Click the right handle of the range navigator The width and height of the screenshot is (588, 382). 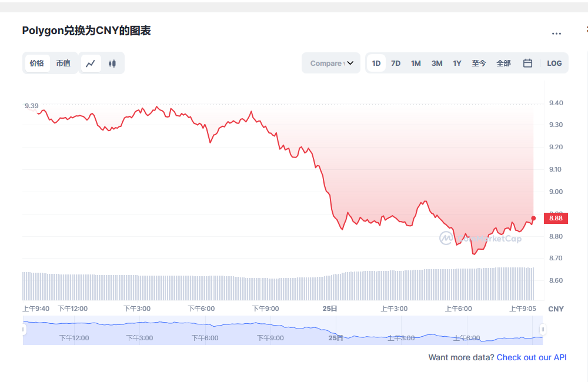pyautogui.click(x=543, y=330)
